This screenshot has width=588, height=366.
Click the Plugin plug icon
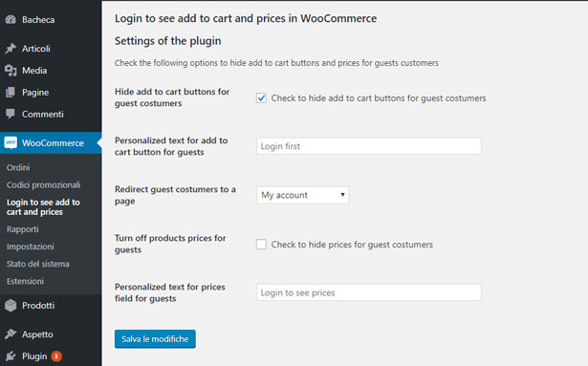pyautogui.click(x=11, y=355)
